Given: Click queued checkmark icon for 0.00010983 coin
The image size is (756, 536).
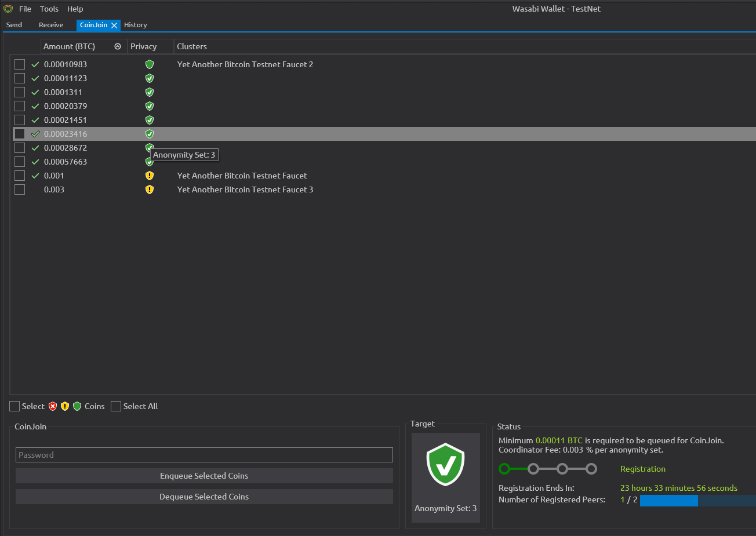Looking at the screenshot, I should tap(35, 64).
